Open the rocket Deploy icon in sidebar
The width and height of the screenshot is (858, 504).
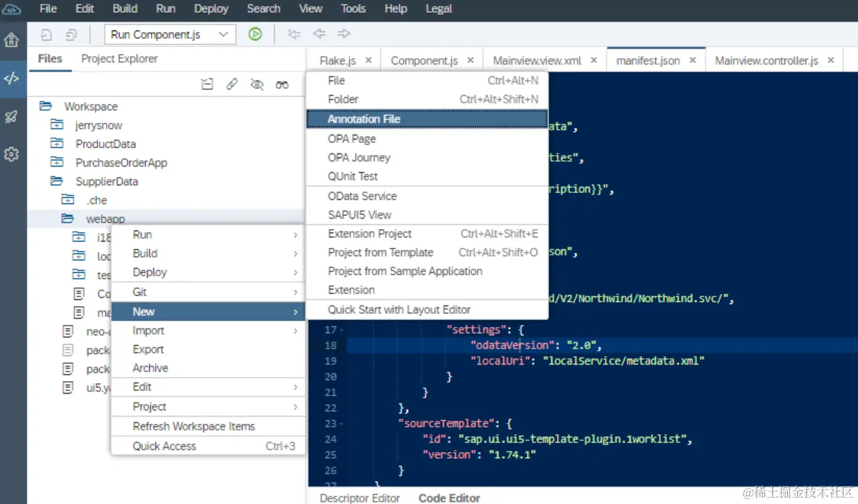coord(12,117)
